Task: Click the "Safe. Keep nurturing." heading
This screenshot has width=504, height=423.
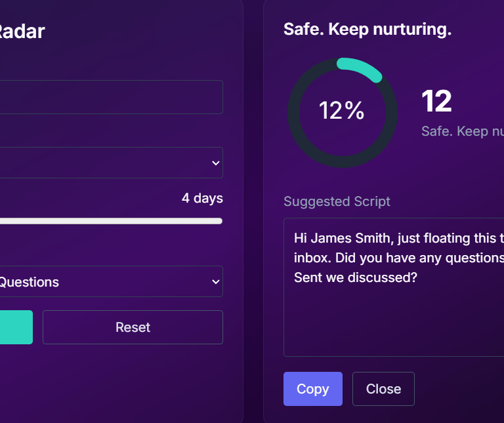Action: point(367,30)
